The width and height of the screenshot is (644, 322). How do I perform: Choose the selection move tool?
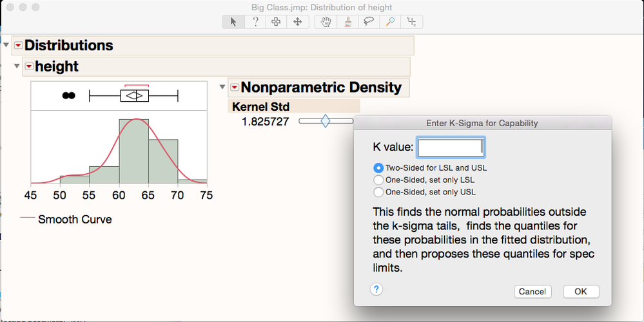297,22
